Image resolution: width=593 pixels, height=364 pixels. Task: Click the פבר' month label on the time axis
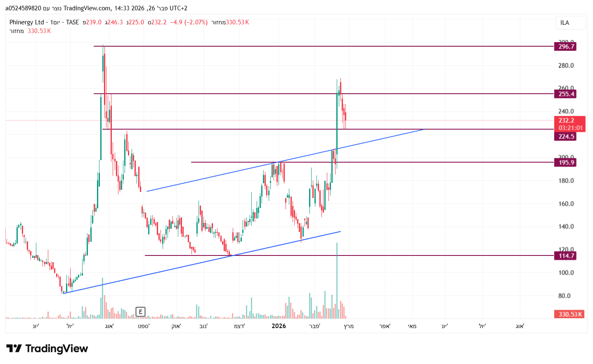coord(314,326)
